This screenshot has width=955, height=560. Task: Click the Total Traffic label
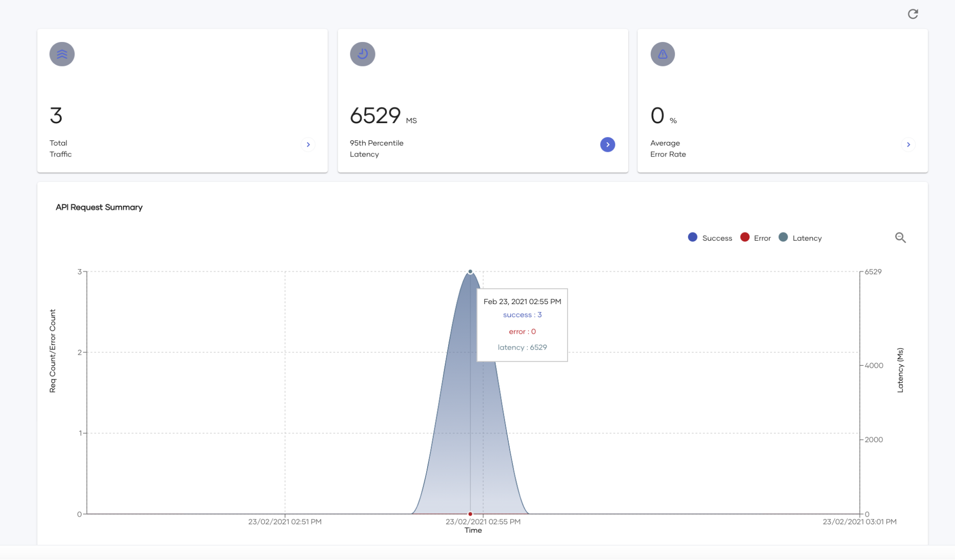point(61,148)
